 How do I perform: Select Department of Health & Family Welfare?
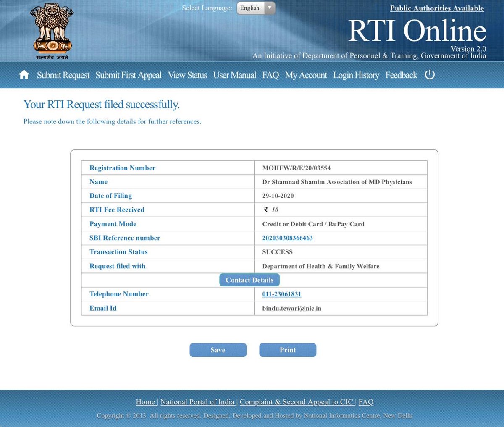321,267
